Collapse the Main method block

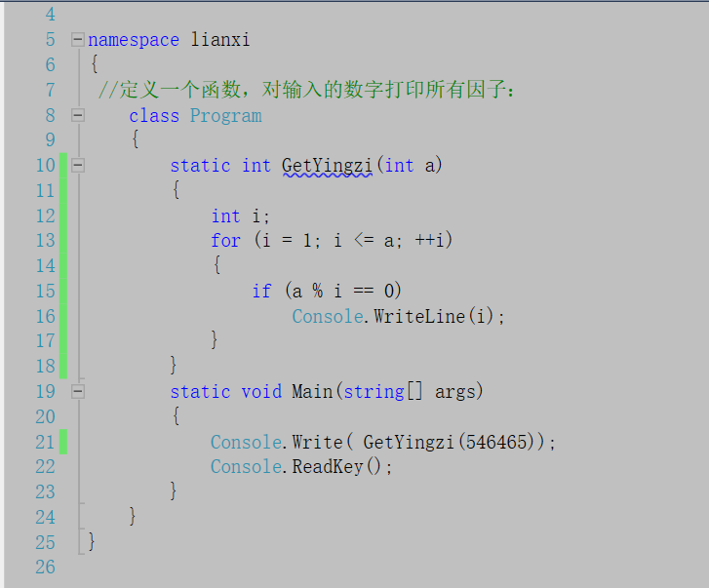(78, 391)
